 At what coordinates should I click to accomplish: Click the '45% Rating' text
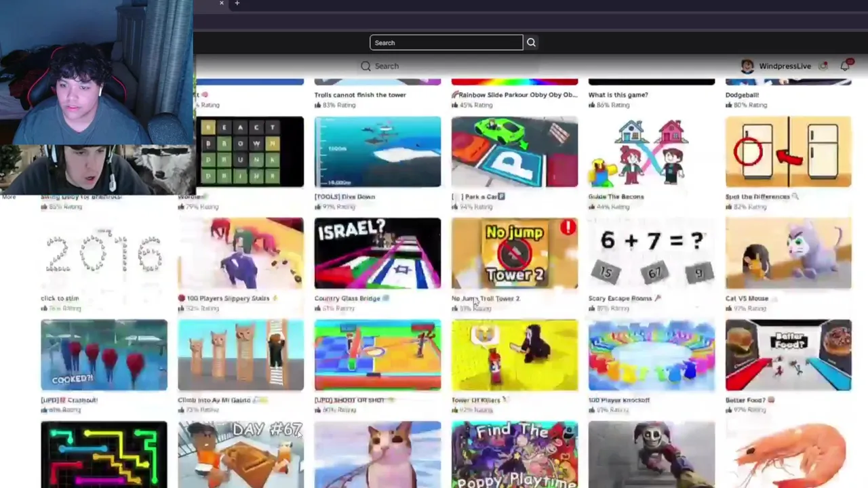476,105
